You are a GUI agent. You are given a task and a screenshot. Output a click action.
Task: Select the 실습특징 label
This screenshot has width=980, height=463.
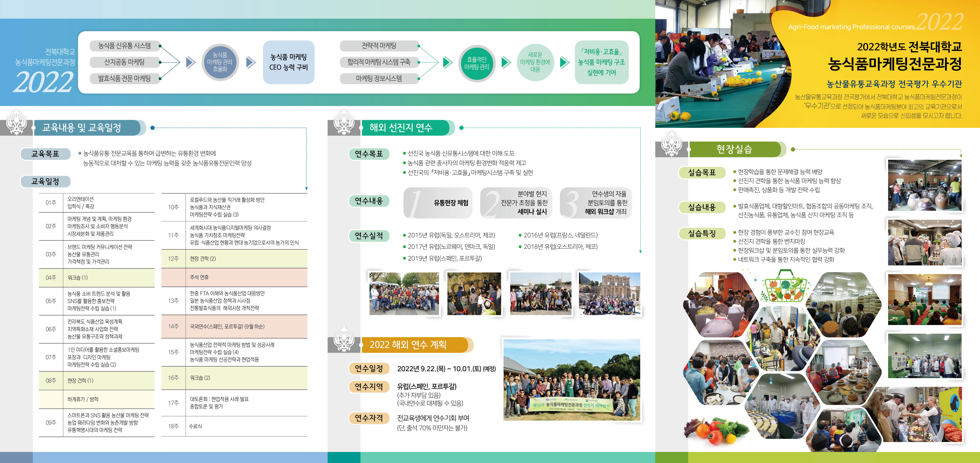(x=702, y=234)
